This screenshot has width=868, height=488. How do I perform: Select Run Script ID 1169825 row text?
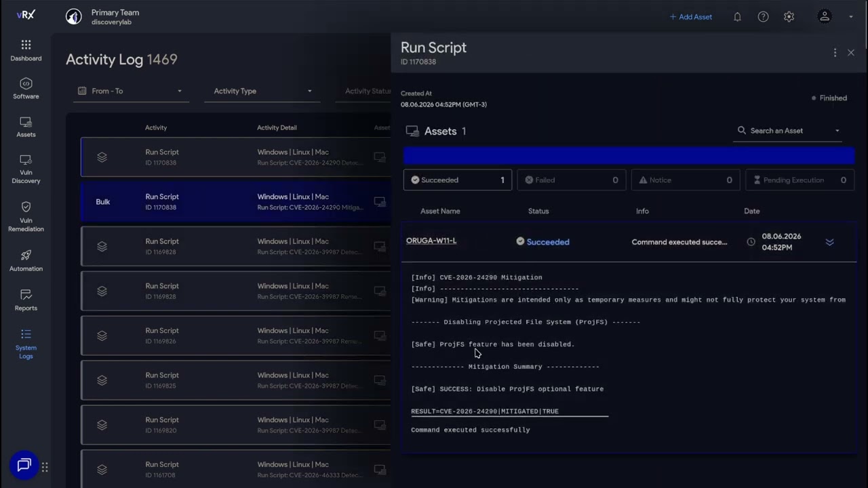coord(162,380)
